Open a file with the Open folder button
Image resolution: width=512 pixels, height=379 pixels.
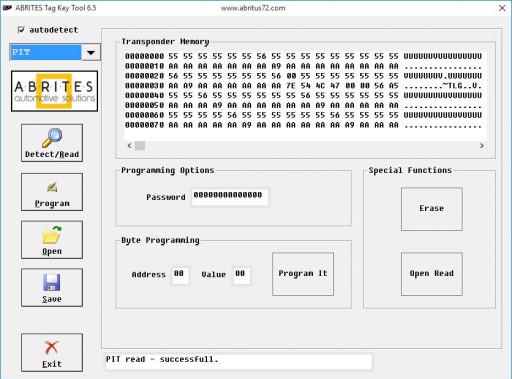[52, 240]
